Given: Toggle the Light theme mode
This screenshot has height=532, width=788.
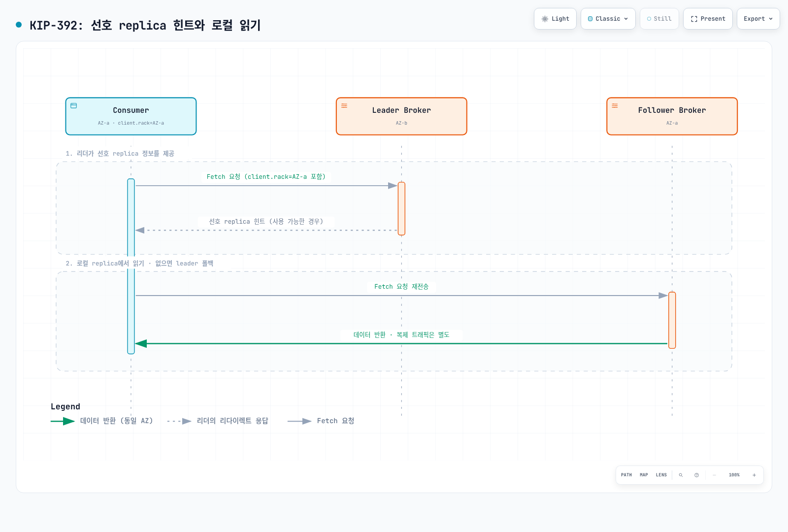Looking at the screenshot, I should [x=555, y=19].
